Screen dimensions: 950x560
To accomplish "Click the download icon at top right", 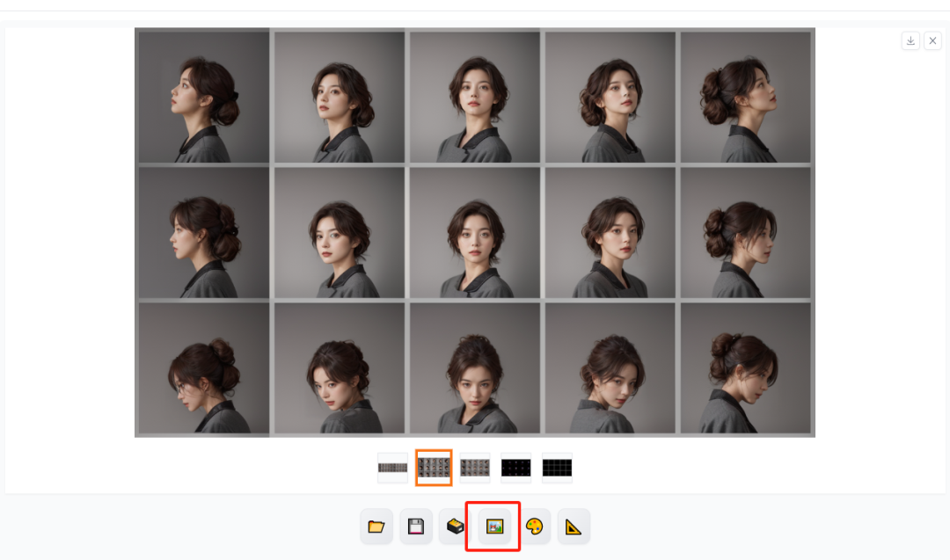I will pyautogui.click(x=910, y=40).
